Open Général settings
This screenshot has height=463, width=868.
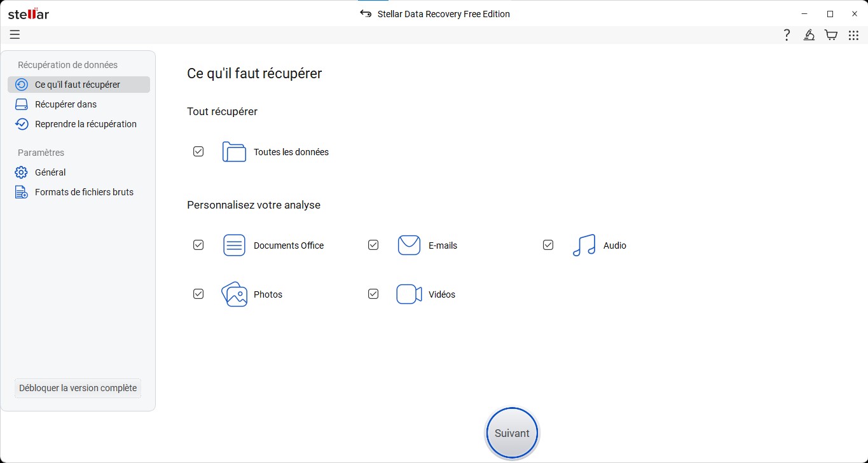79,172
